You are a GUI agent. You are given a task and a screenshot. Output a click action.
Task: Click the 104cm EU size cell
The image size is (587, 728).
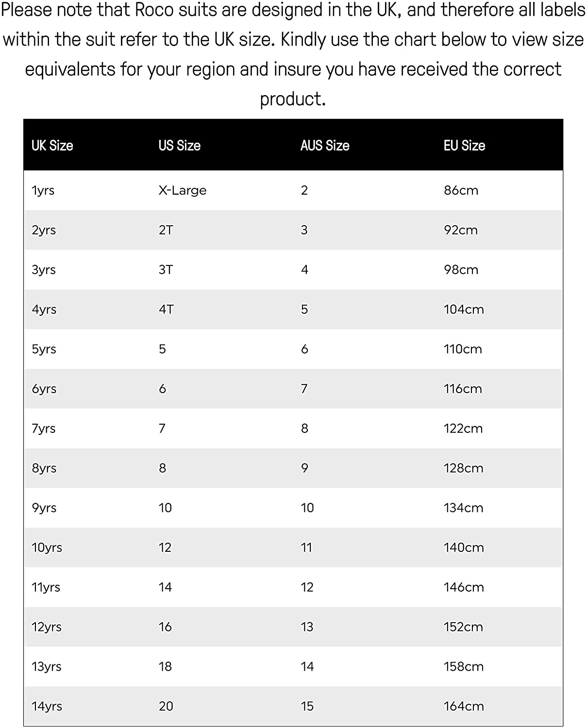tap(464, 310)
